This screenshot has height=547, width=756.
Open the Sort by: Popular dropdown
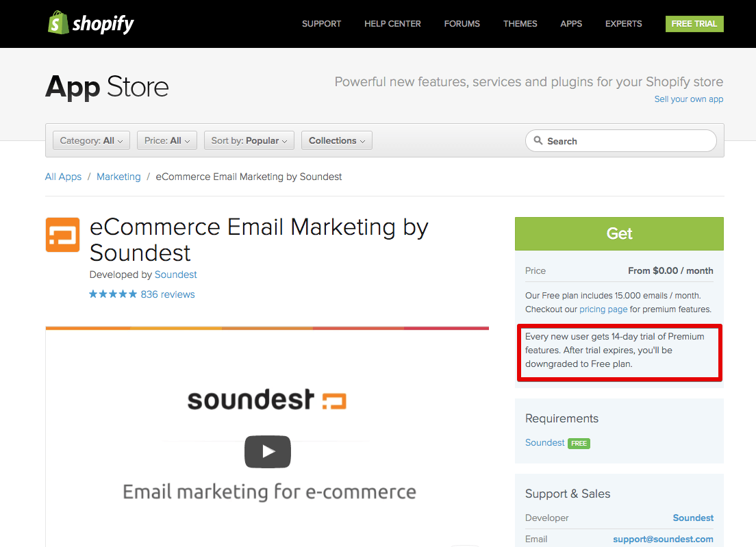[x=249, y=140]
